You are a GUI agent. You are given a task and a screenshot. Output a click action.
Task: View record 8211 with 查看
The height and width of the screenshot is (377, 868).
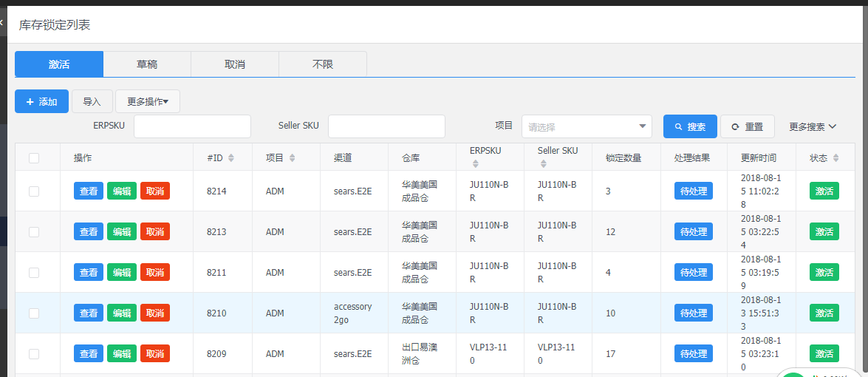click(89, 272)
